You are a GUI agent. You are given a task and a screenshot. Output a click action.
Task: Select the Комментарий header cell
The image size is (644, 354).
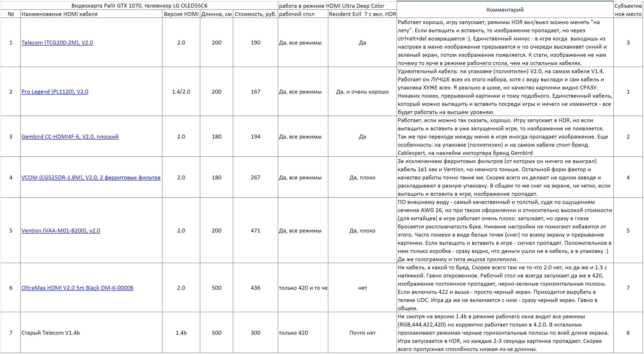click(505, 10)
